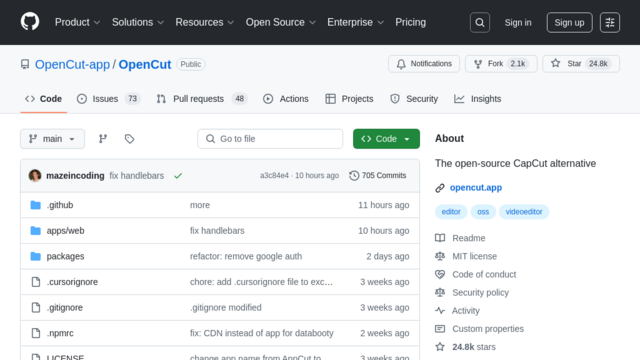
Task: Open the green Code dropdown button
Action: click(x=386, y=139)
